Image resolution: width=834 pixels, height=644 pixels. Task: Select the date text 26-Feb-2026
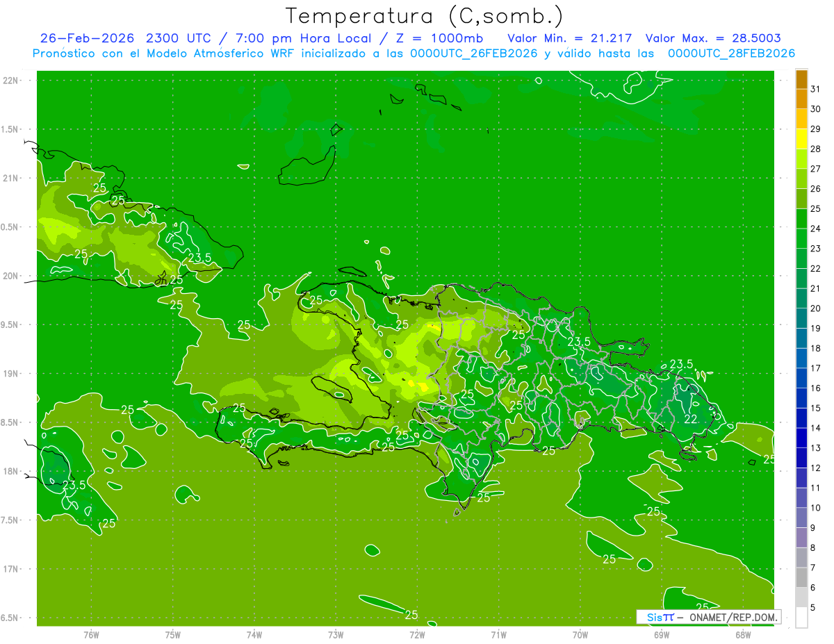coord(86,38)
